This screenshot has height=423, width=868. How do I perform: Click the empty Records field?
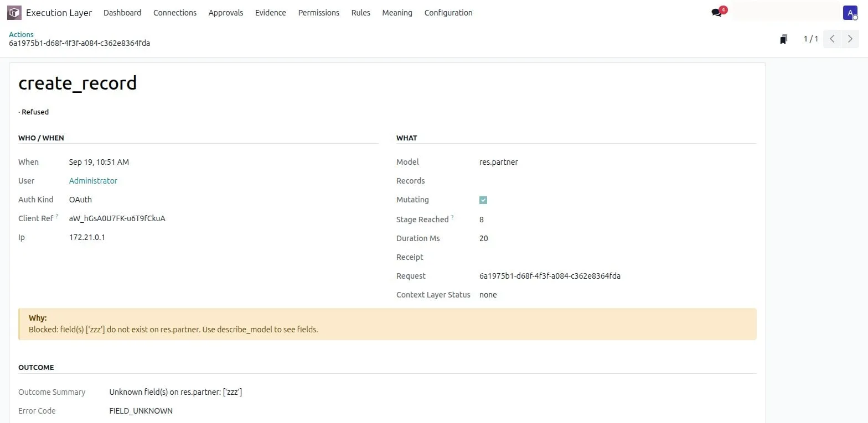tap(618, 181)
